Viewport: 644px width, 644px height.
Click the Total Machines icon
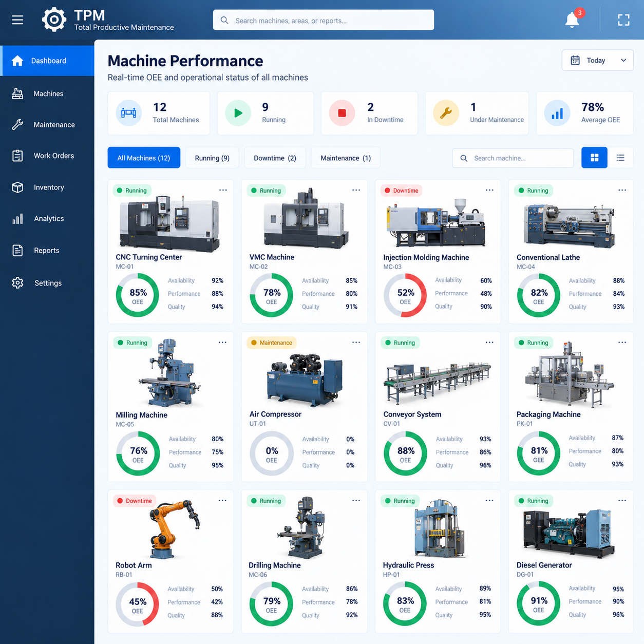point(128,113)
